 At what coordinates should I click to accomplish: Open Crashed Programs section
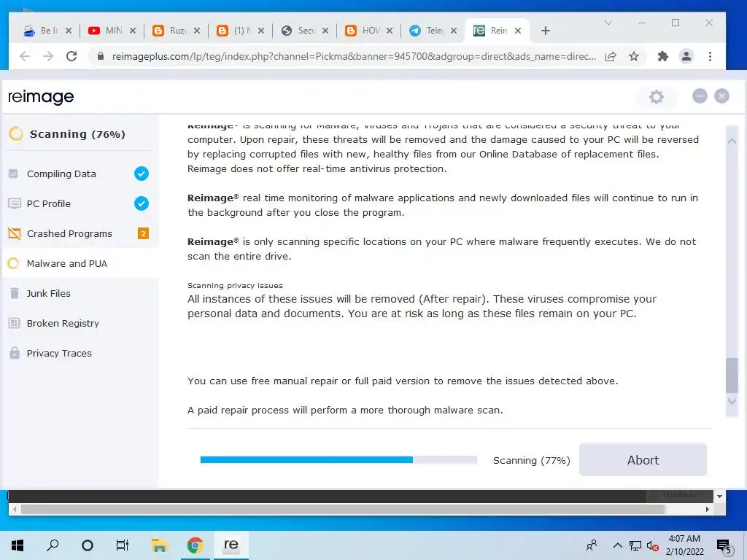click(x=79, y=234)
